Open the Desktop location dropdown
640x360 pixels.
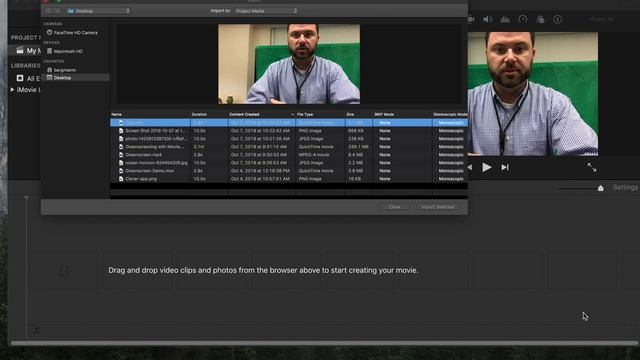pyautogui.click(x=98, y=11)
